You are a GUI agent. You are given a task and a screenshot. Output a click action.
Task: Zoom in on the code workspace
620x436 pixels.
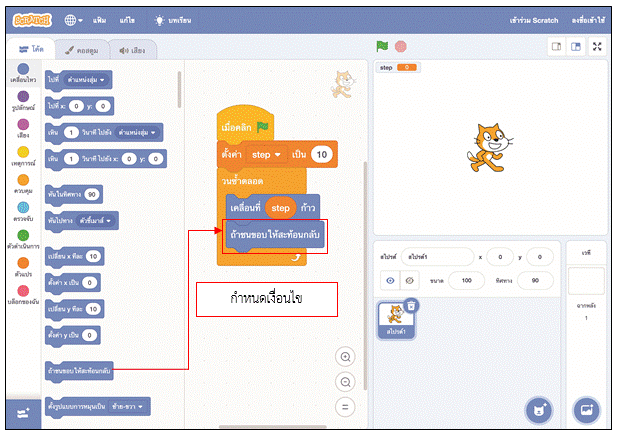click(346, 357)
